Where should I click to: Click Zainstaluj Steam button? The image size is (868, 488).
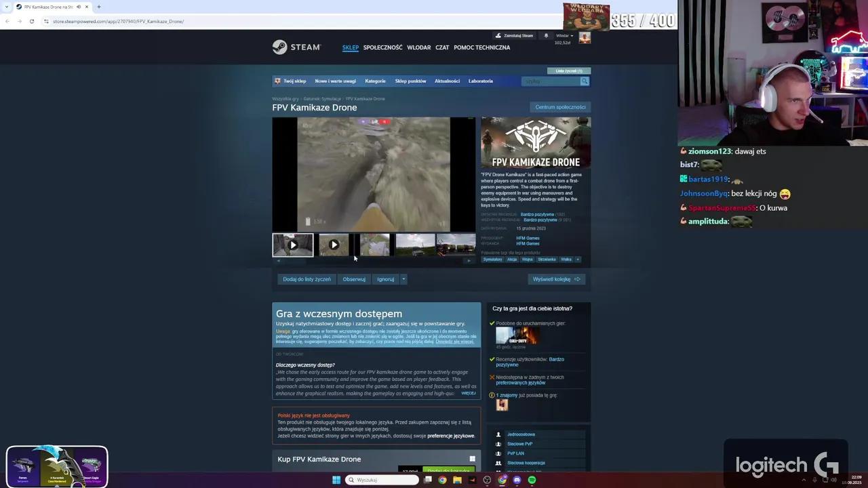515,36
